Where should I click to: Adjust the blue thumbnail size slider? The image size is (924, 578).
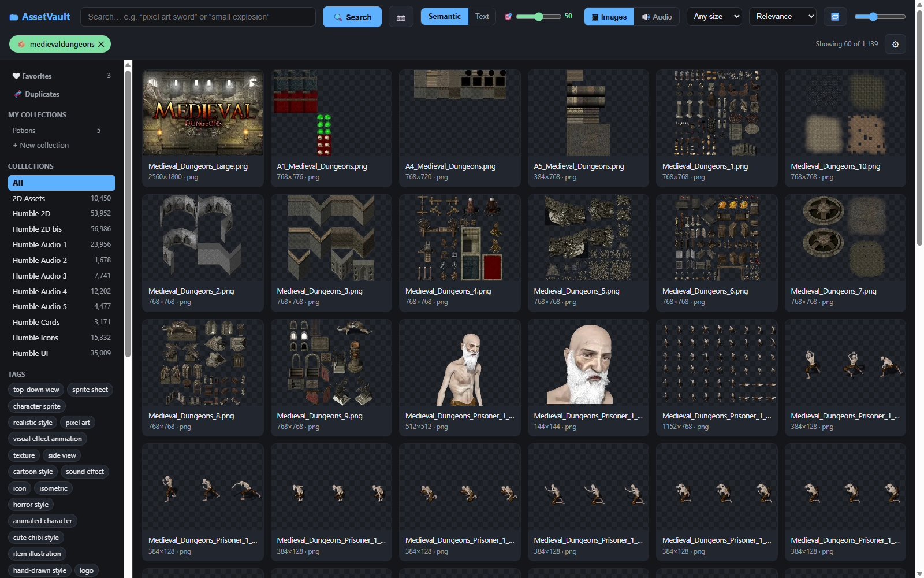pos(880,17)
